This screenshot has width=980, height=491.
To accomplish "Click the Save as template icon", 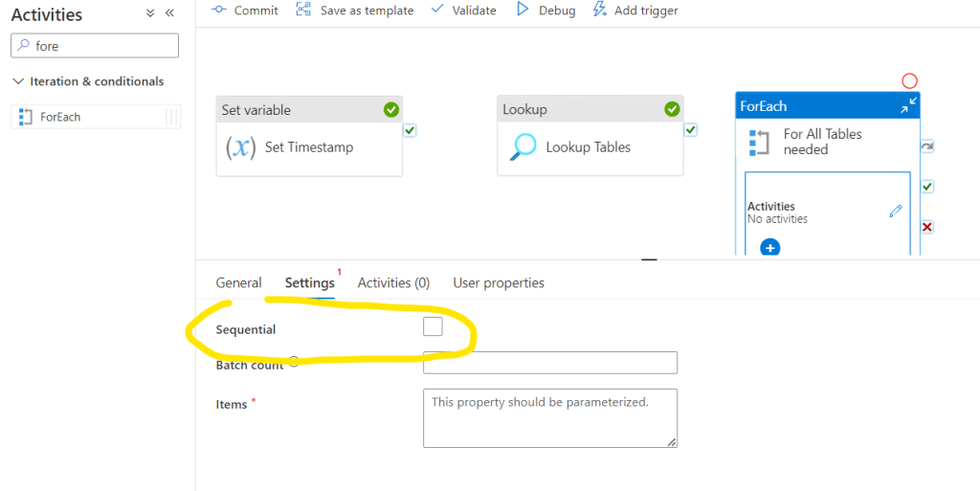I will coord(303,10).
